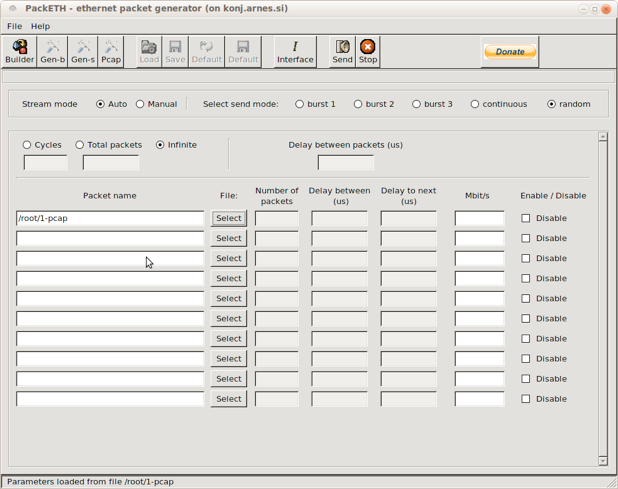Click the Default icon with floppy disk

coord(243,52)
